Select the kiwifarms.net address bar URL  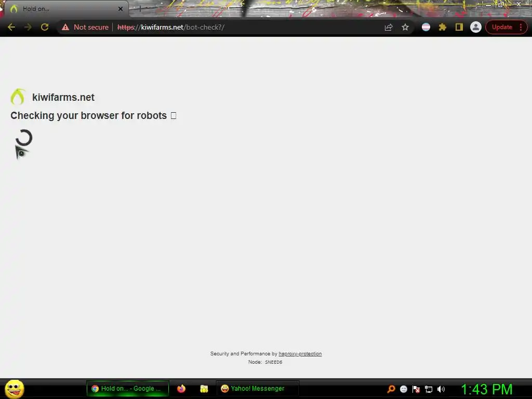click(x=170, y=27)
